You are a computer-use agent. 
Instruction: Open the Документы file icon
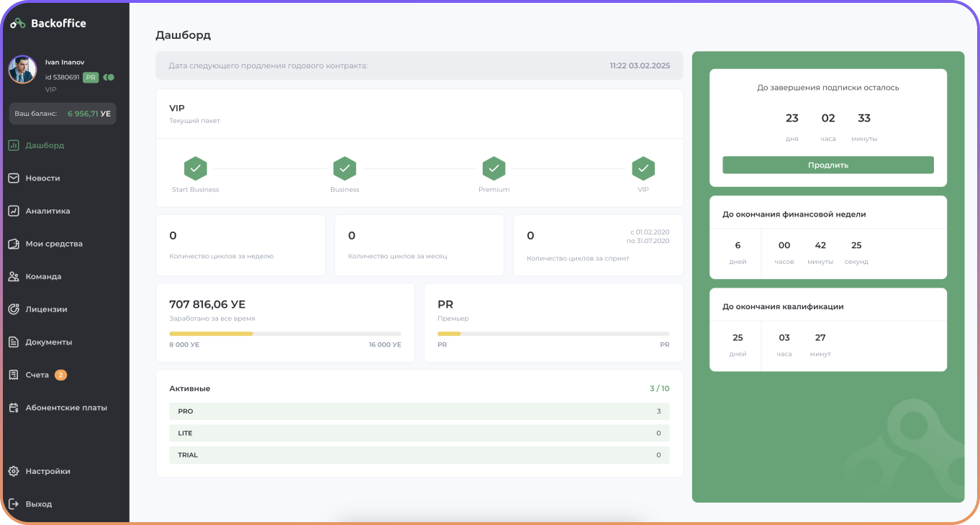tap(14, 342)
